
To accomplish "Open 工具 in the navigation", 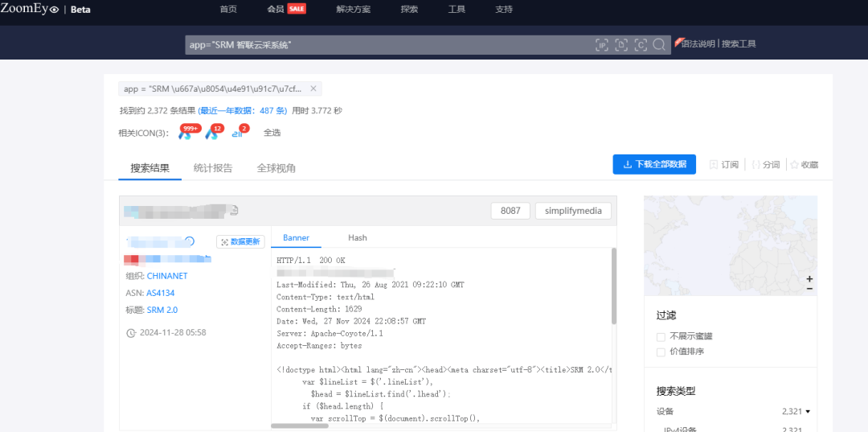I will click(457, 10).
